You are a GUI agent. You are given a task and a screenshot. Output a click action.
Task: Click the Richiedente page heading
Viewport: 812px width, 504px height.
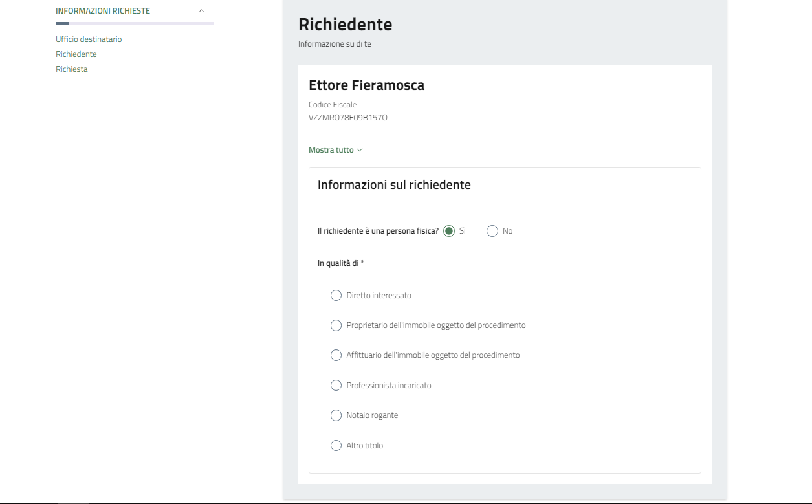click(345, 25)
